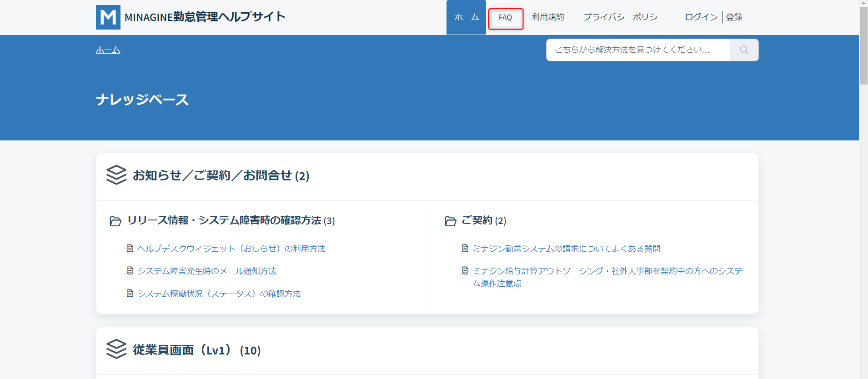This screenshot has height=379, width=868.
Task: Click document icon beside ミナジン給与計算アウトソーシング article
Action: 465,270
